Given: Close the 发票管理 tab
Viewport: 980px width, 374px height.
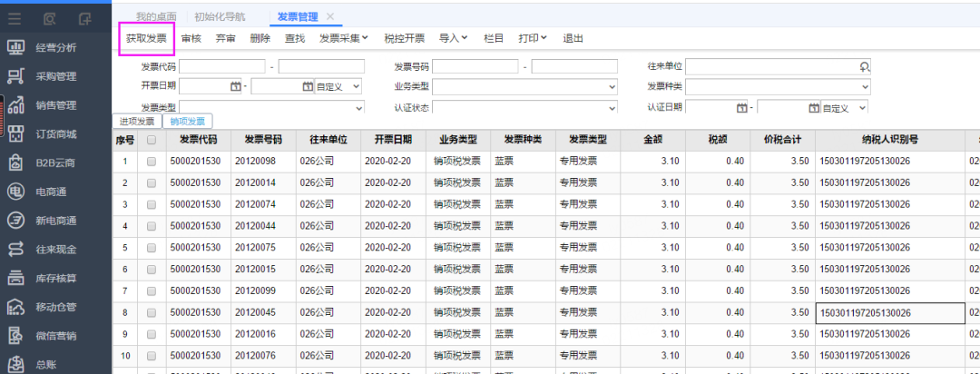Looking at the screenshot, I should 330,16.
